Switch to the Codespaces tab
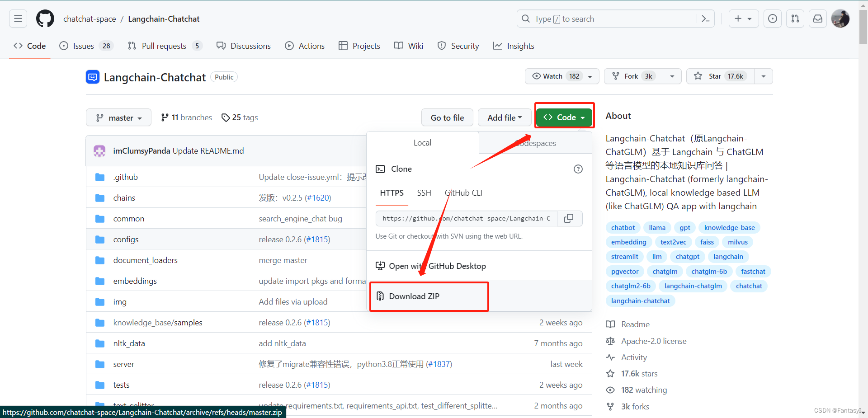The width and height of the screenshot is (868, 418). tap(535, 143)
